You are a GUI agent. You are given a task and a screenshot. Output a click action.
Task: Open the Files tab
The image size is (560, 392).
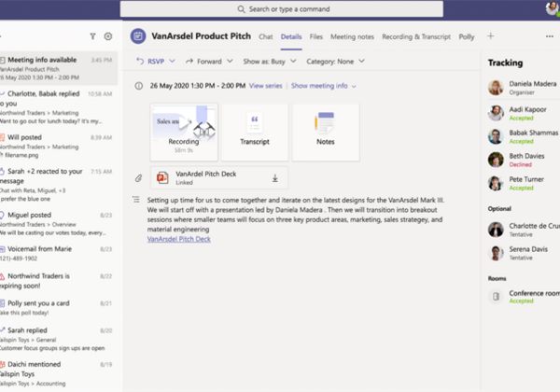pyautogui.click(x=316, y=36)
